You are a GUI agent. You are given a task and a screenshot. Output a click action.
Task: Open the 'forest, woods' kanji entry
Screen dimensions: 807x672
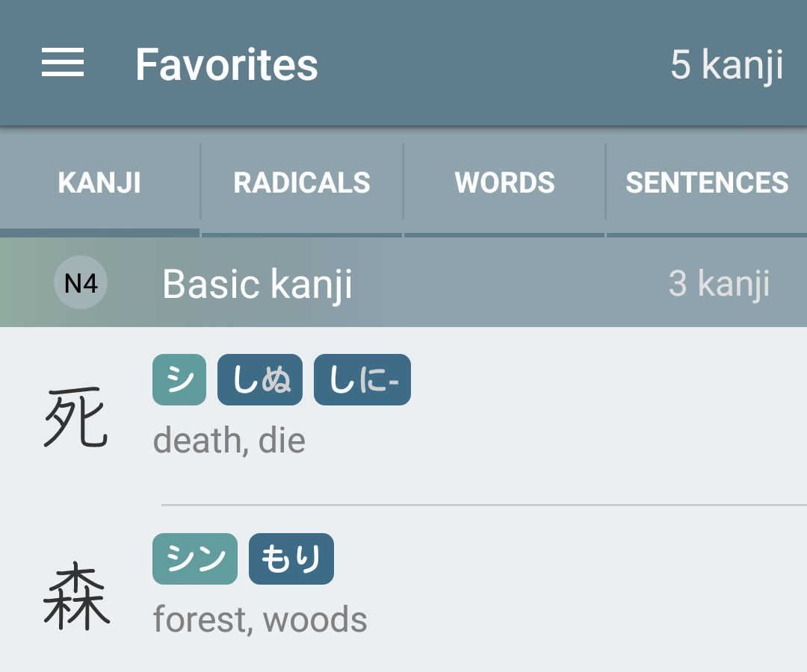click(403, 589)
